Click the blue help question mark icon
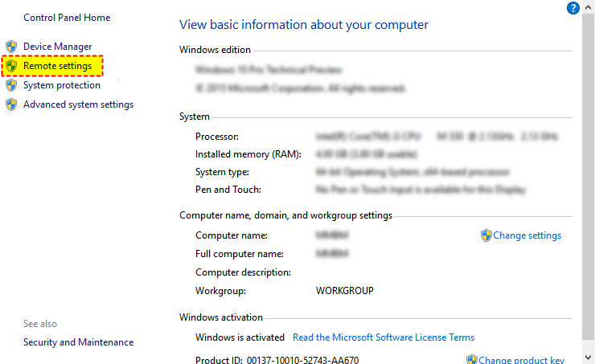The height and width of the screenshot is (364, 595). [573, 8]
